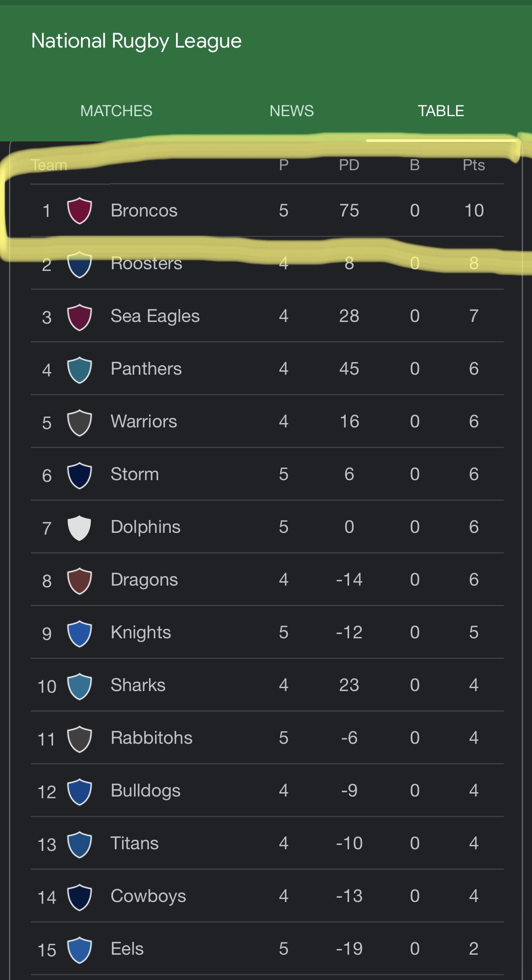Click the Pts column header
Screen dimensions: 532x980
(x=474, y=165)
